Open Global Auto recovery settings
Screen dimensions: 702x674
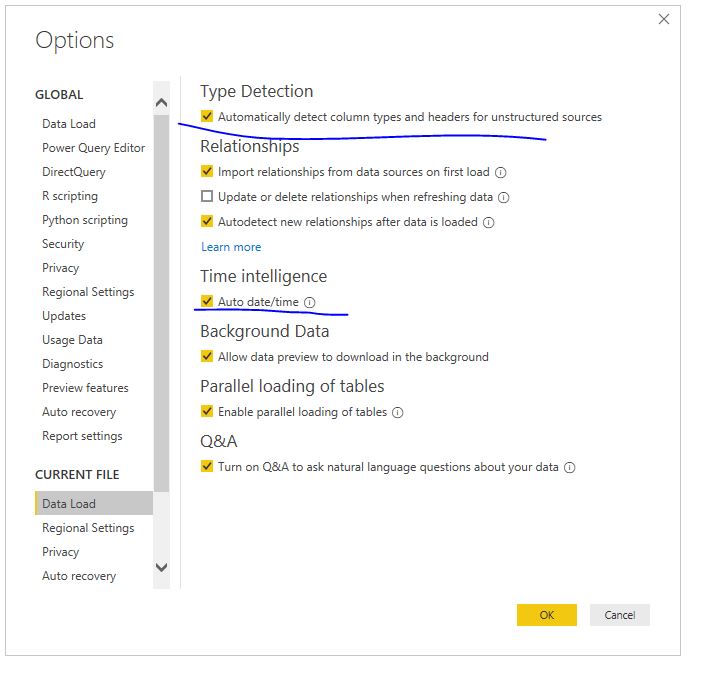(79, 412)
